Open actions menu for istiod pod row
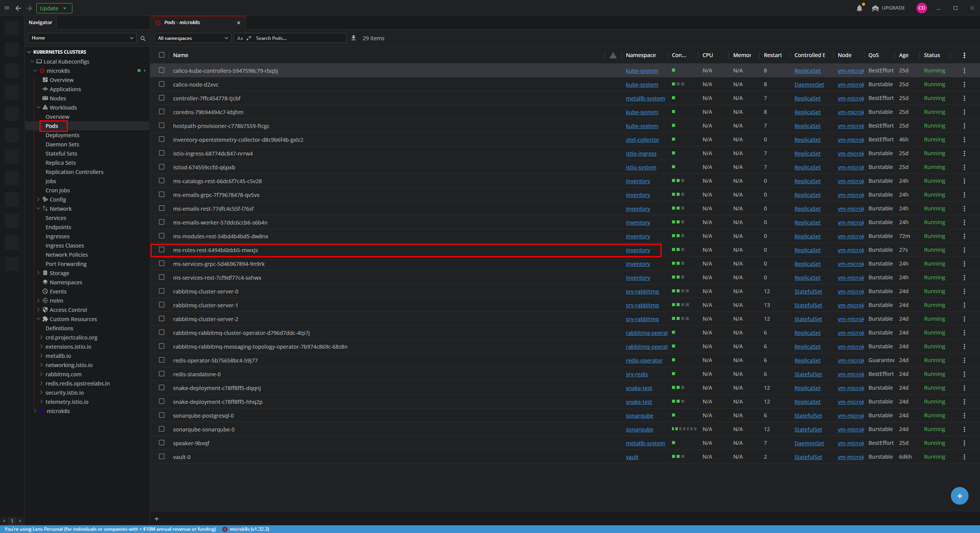 point(964,167)
